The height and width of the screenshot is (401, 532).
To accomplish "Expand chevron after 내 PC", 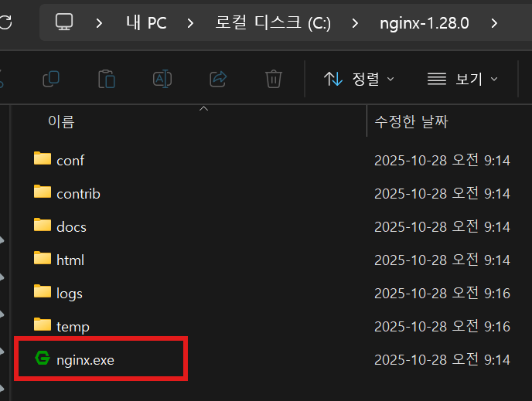I will [x=191, y=23].
